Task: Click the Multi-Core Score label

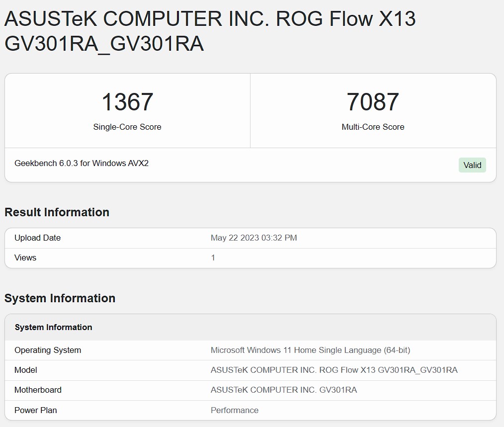Action: [x=373, y=127]
